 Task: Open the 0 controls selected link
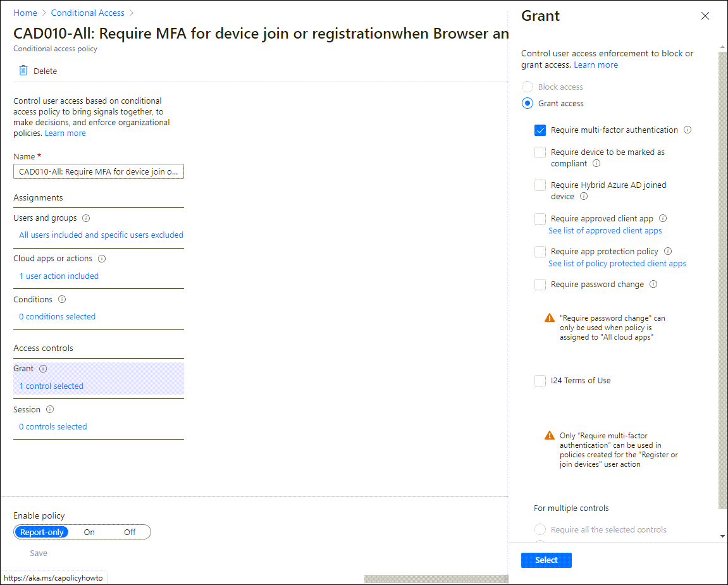click(x=53, y=427)
